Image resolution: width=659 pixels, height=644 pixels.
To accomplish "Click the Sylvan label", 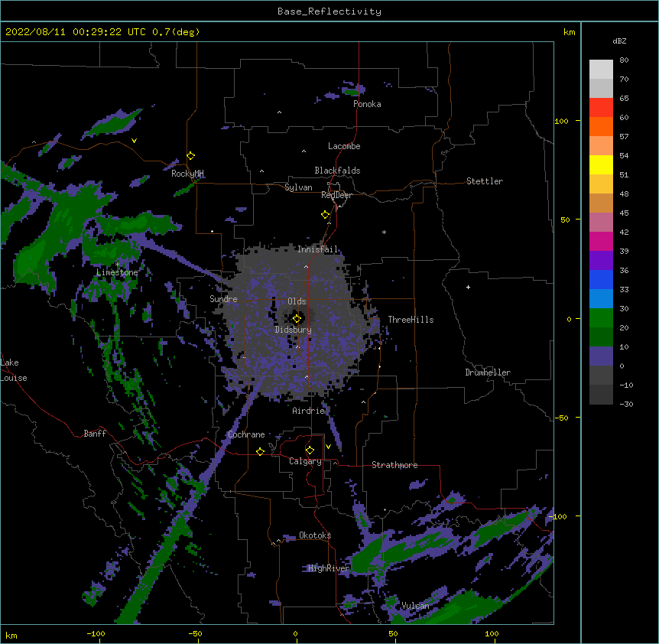I will point(298,187).
